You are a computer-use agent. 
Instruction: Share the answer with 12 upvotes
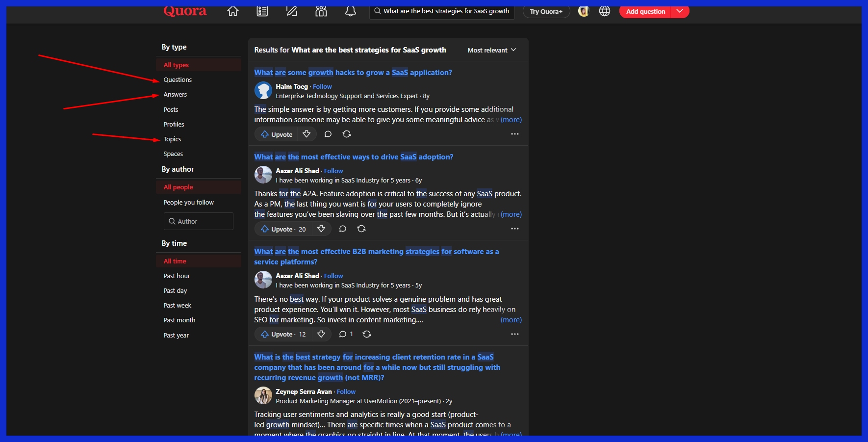click(x=367, y=334)
